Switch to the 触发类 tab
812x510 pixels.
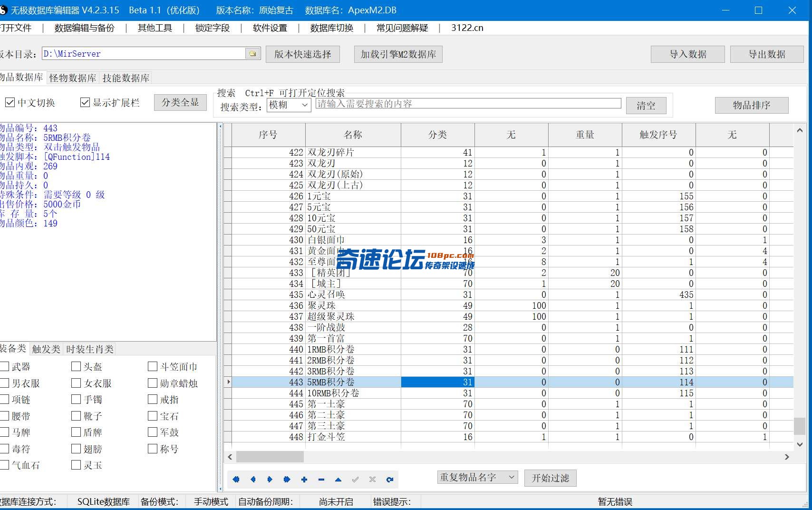[x=46, y=349]
